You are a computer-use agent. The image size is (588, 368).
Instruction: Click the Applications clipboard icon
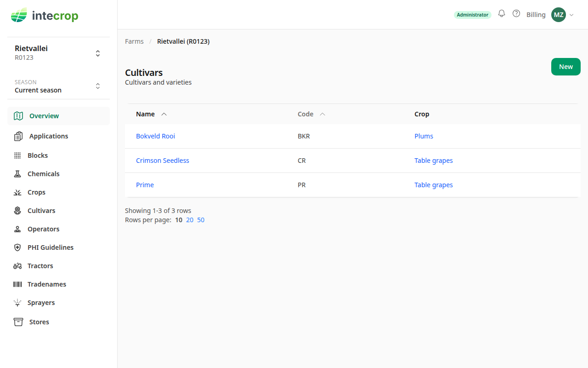coord(18,136)
